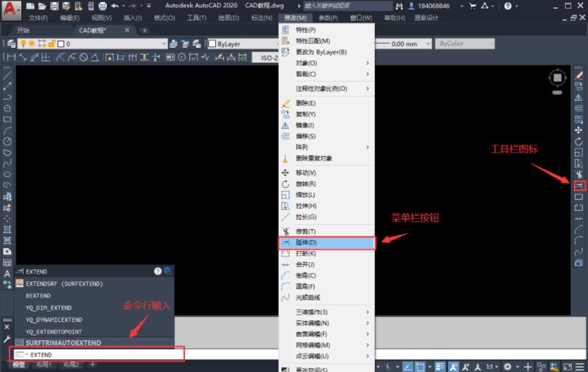Expand the layer dropdown list

pos(164,44)
